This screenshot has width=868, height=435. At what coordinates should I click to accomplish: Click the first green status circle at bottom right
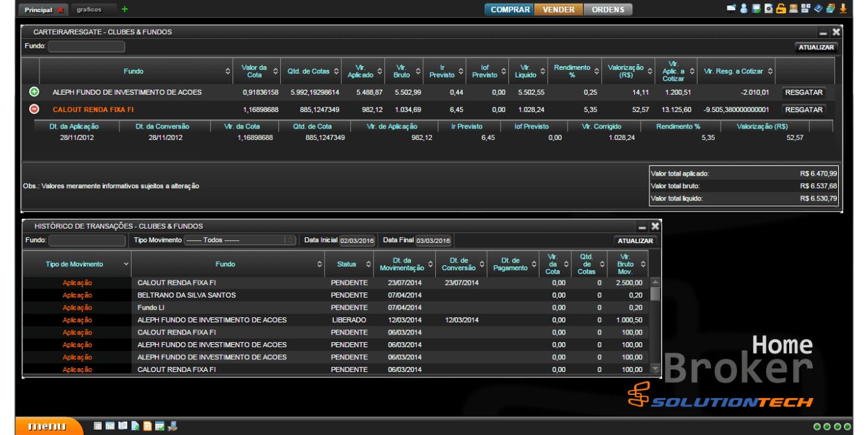point(817,427)
